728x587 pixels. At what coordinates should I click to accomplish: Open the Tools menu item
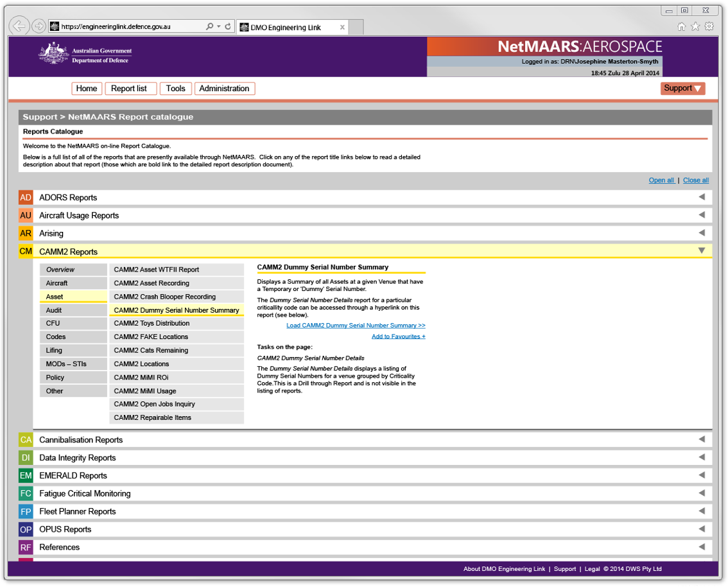click(x=175, y=89)
